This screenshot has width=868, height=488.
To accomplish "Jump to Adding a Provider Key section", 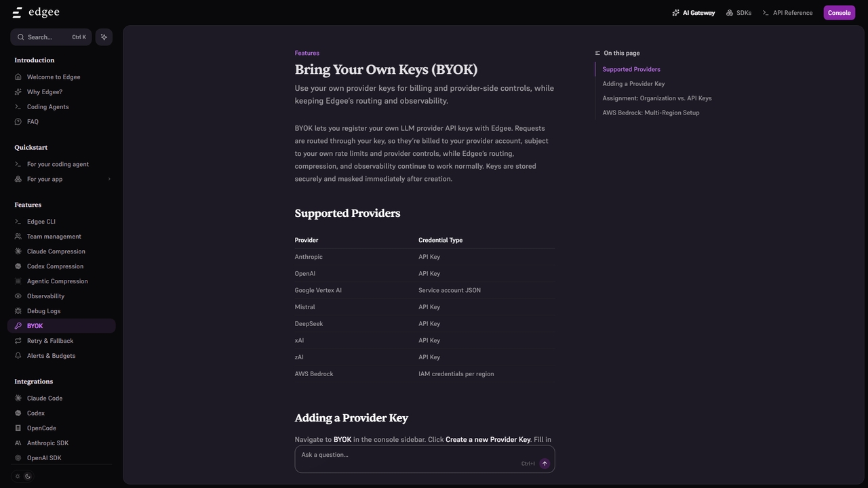I will coord(633,84).
